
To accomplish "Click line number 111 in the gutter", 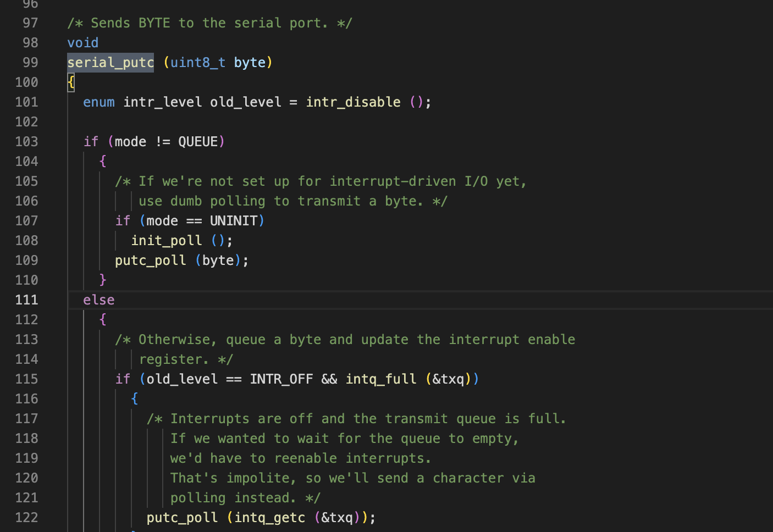I will (x=26, y=300).
